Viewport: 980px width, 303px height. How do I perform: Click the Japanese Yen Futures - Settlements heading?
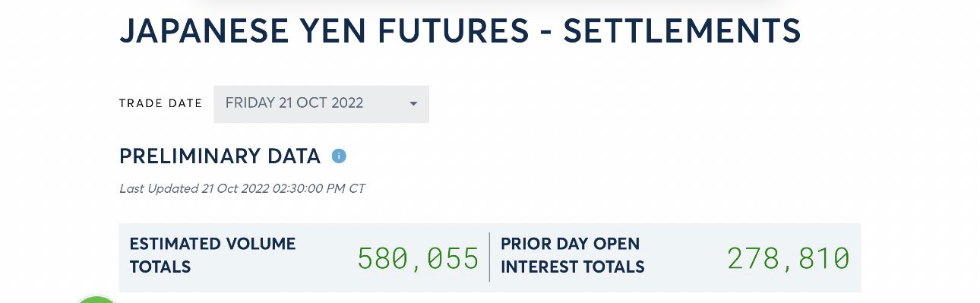click(x=460, y=31)
